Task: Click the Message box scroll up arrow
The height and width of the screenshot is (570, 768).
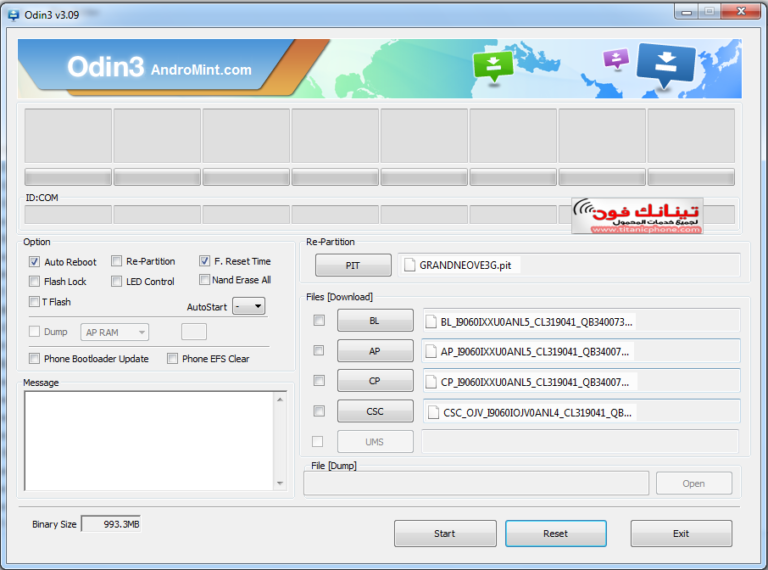Action: point(280,400)
